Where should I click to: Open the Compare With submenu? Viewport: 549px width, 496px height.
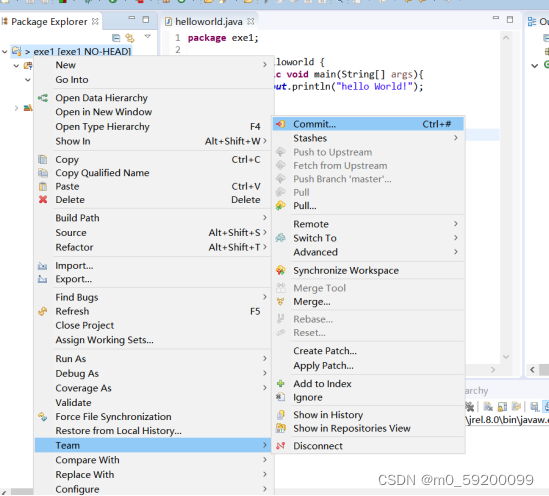[153, 460]
